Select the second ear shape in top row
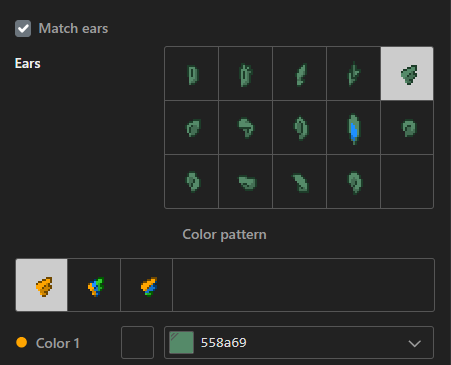Viewport: 451px width, 365px height. tap(246, 74)
